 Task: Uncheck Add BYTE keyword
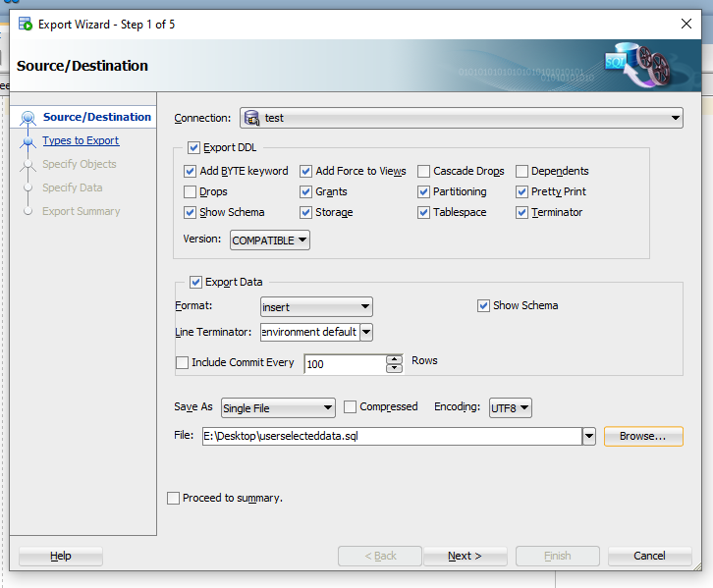[190, 172]
